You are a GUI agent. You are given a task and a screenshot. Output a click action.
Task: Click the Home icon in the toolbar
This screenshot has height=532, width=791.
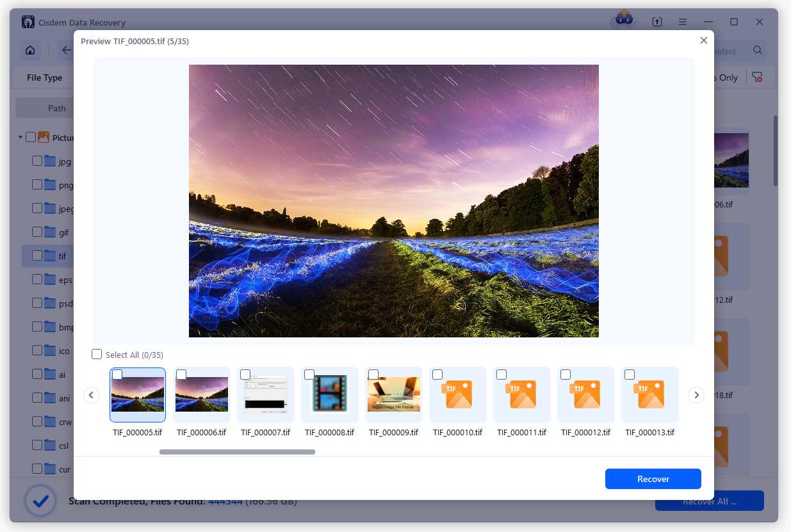point(29,51)
